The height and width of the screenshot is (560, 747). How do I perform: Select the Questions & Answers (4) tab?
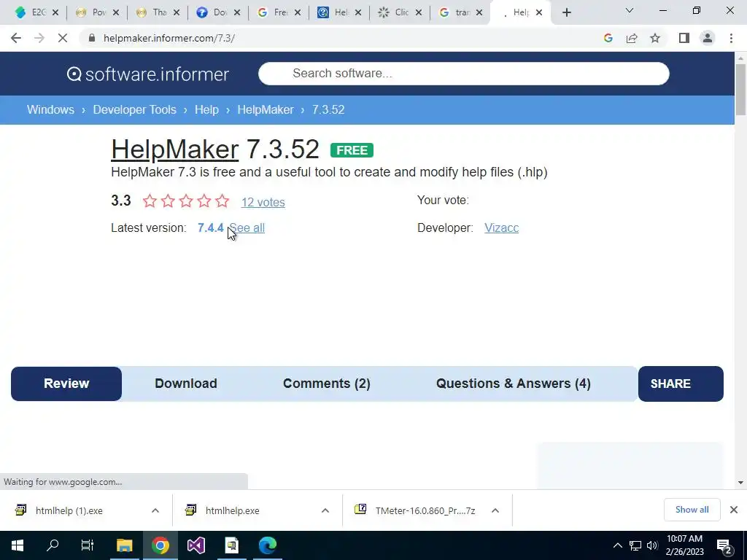513,384
